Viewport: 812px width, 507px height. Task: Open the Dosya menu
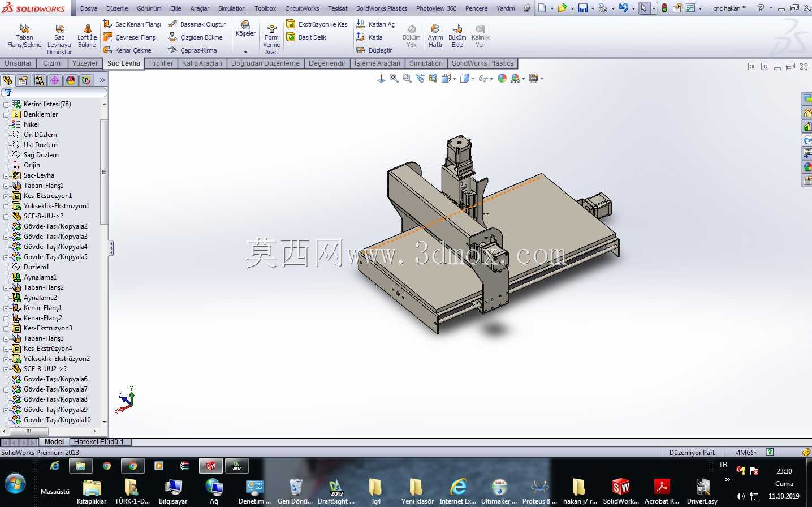[x=89, y=8]
